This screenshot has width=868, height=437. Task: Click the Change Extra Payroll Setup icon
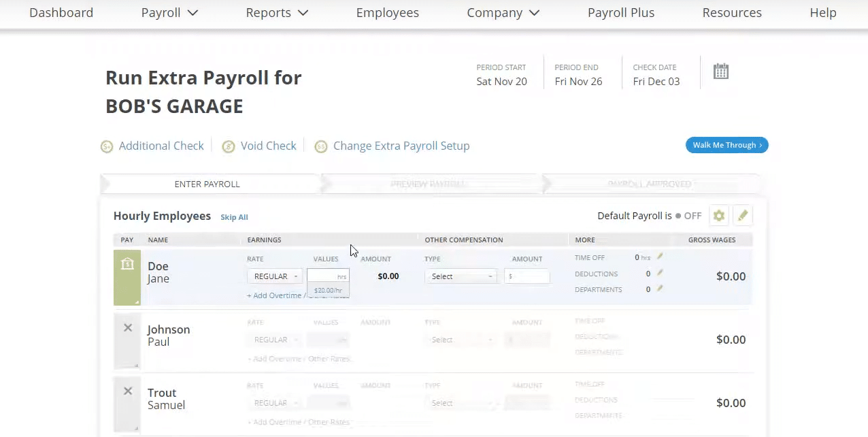321,146
